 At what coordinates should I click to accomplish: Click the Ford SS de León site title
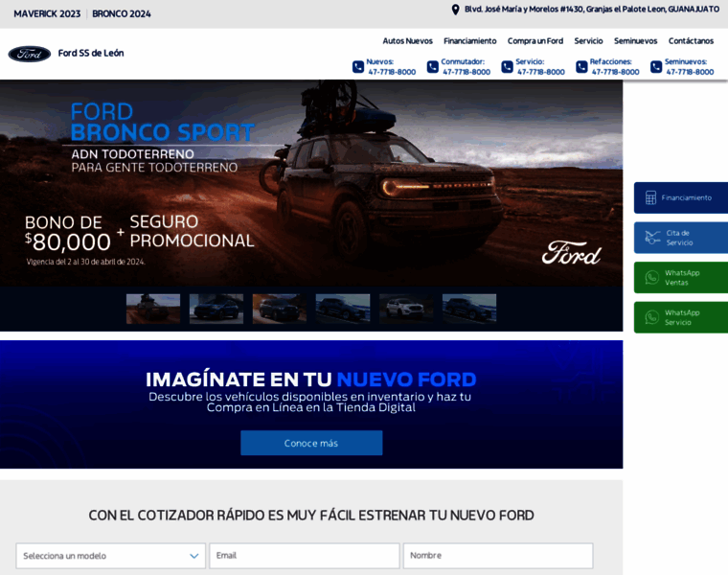pos(91,53)
